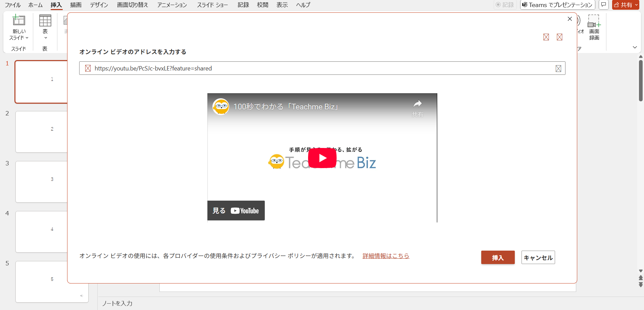Click the ノートを入力 notes area
644x310 pixels.
[x=117, y=303]
